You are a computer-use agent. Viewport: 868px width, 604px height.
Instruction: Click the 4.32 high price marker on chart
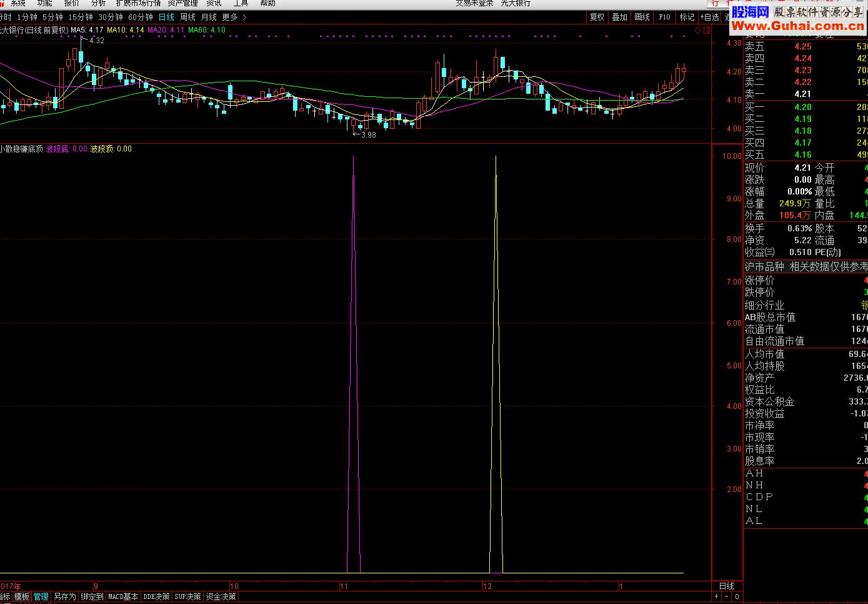tap(97, 41)
